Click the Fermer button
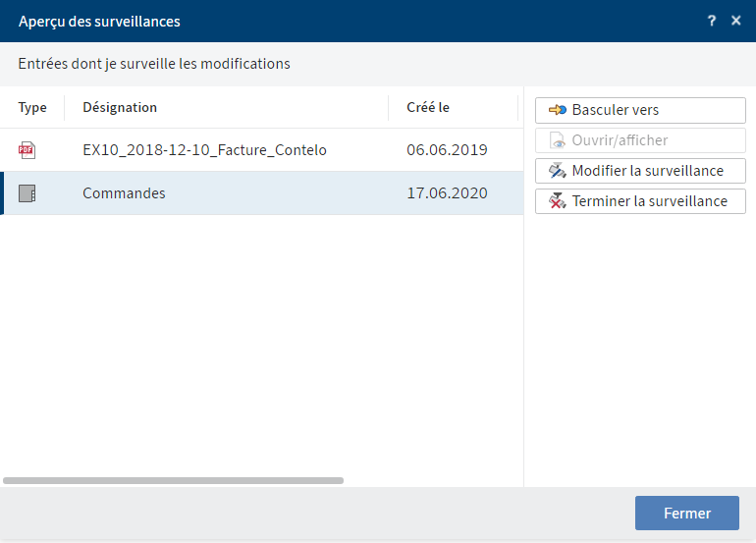Screen dimensions: 756x543 (687, 514)
